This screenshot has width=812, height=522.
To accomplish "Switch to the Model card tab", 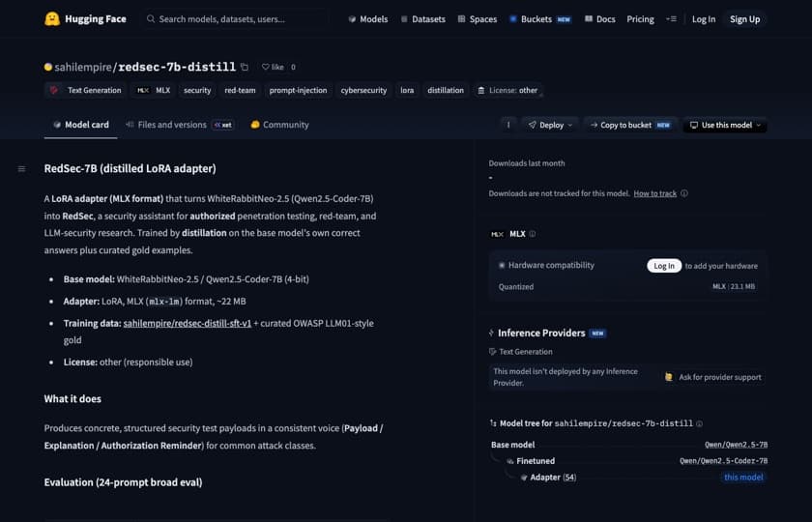I will [81, 125].
